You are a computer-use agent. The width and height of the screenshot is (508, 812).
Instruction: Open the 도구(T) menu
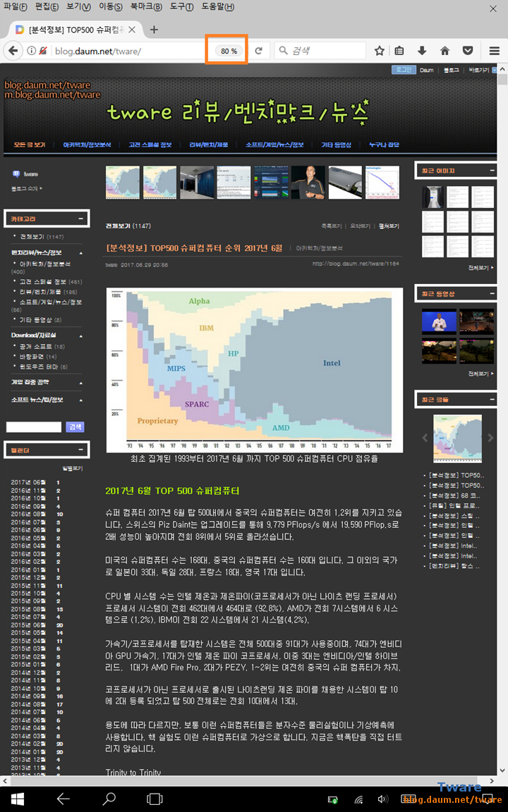tap(181, 7)
